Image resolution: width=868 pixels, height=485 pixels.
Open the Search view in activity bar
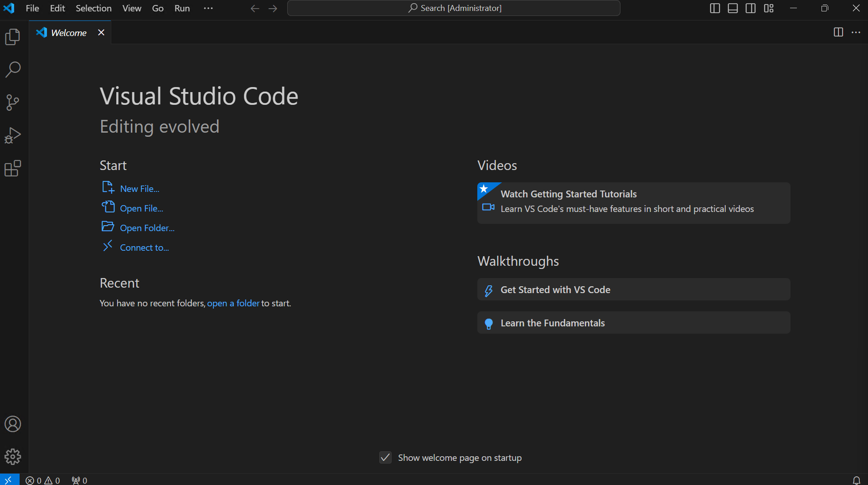tap(13, 70)
